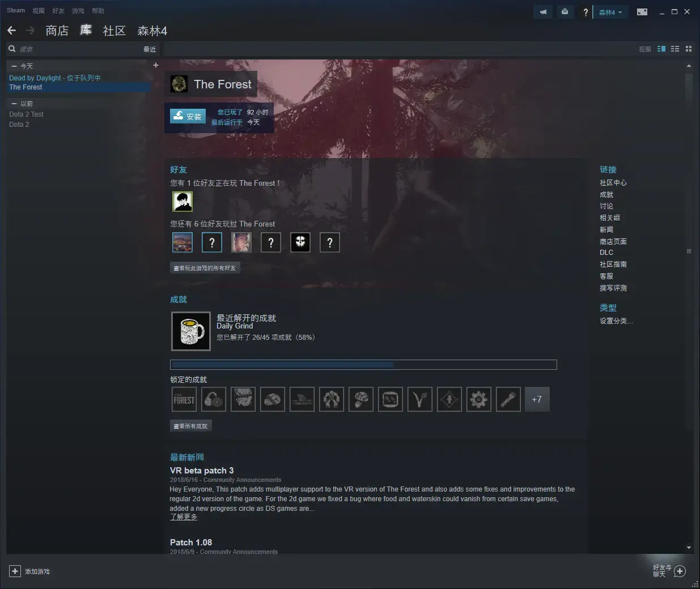Click the achievement progress bar

click(x=363, y=365)
